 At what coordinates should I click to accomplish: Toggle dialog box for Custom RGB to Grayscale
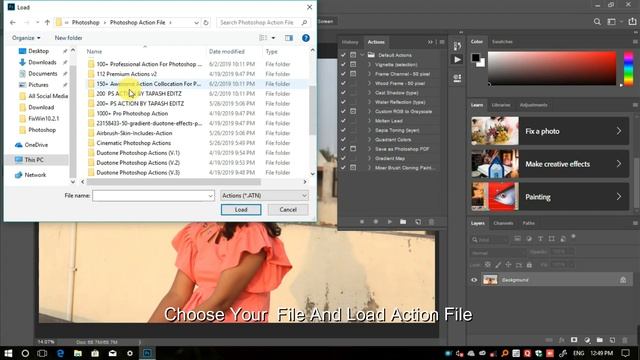coord(353,111)
